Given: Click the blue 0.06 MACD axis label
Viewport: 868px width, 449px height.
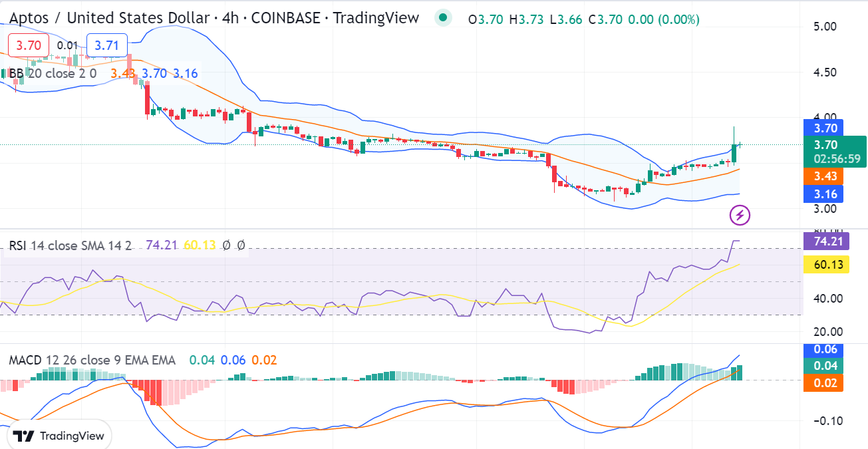Looking at the screenshot, I should [823, 350].
